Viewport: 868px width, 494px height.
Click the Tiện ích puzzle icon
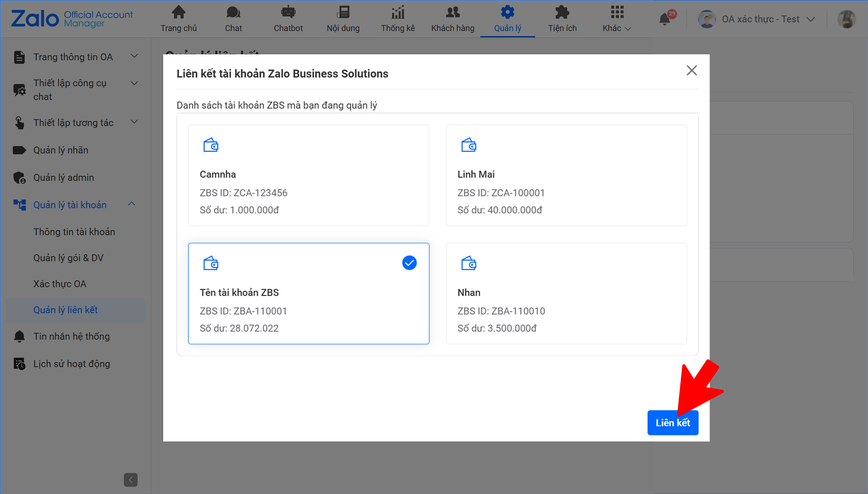click(x=562, y=12)
